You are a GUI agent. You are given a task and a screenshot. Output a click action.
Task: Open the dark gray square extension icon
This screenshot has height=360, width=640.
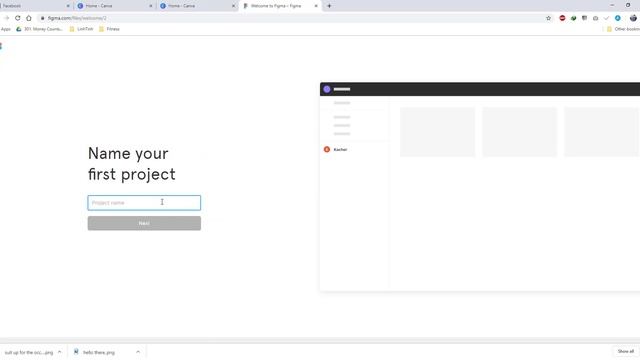point(584,18)
